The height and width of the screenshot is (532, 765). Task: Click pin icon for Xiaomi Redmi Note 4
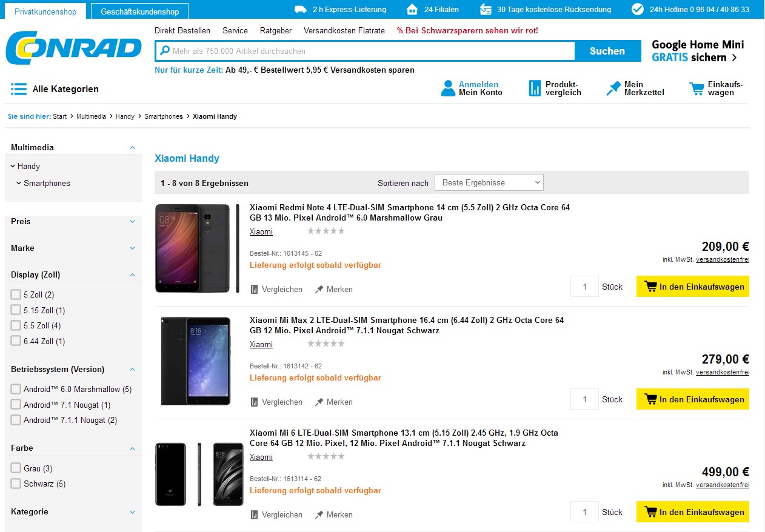(319, 290)
